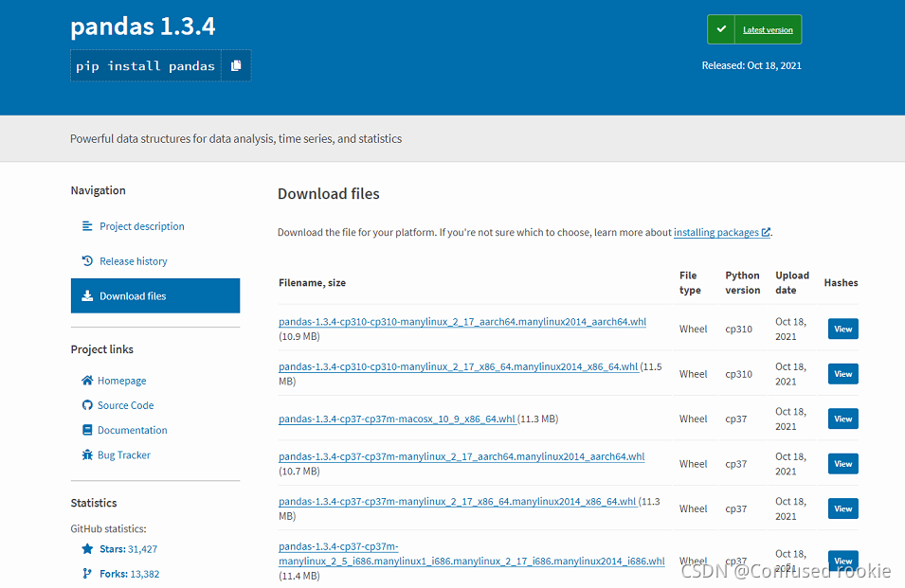Click the Python version column header
The width and height of the screenshot is (905, 588).
tap(743, 282)
